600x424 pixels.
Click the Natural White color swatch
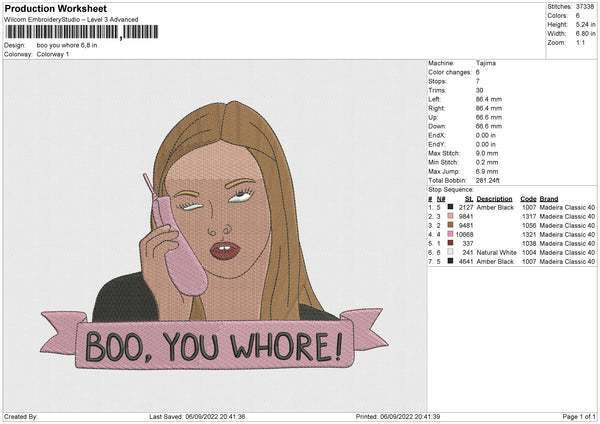[450, 252]
